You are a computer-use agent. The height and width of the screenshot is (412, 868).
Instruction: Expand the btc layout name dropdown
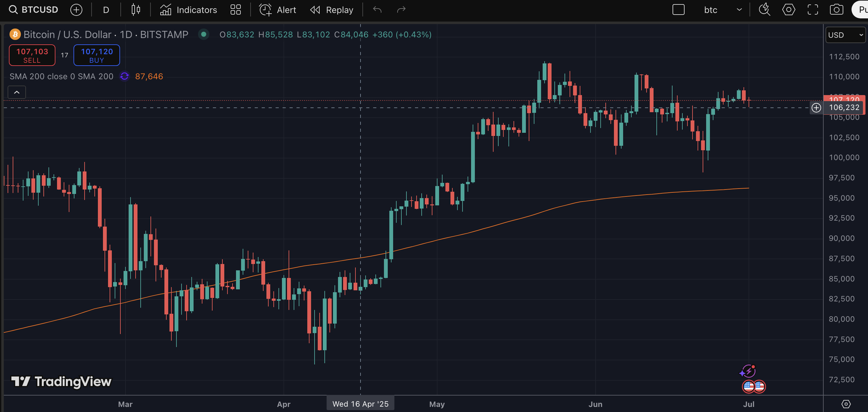(x=739, y=10)
